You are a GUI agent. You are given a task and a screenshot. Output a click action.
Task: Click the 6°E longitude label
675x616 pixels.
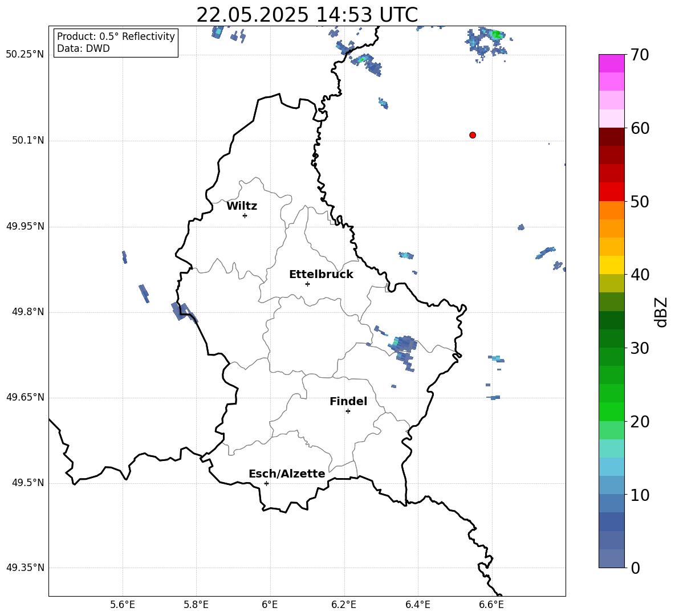[270, 605]
